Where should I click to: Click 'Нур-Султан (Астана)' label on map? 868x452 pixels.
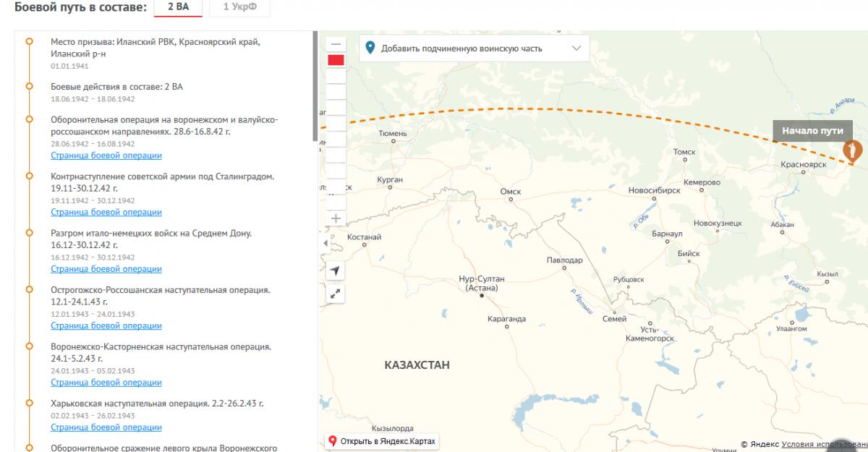[x=481, y=283]
